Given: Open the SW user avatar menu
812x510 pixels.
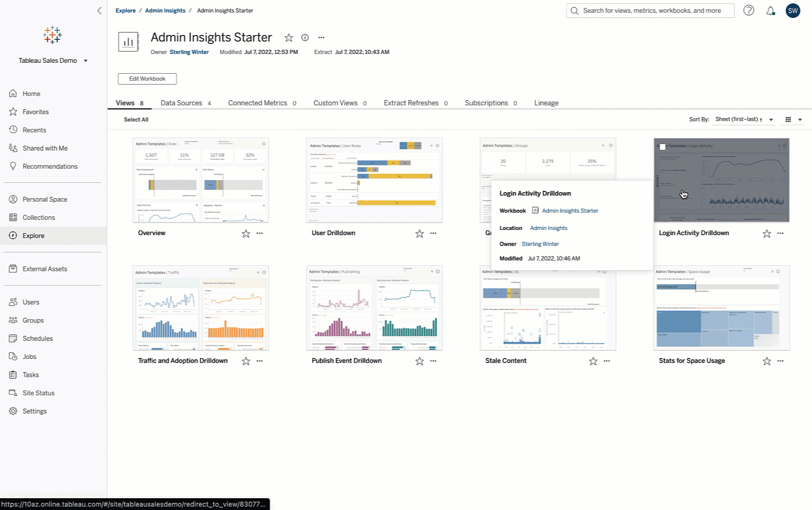Looking at the screenshot, I should [x=793, y=10].
